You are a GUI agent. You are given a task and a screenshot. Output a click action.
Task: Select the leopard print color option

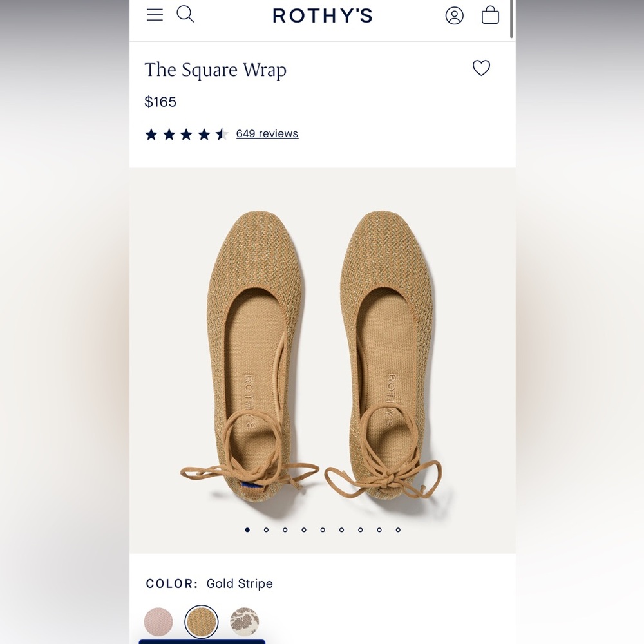pyautogui.click(x=245, y=621)
